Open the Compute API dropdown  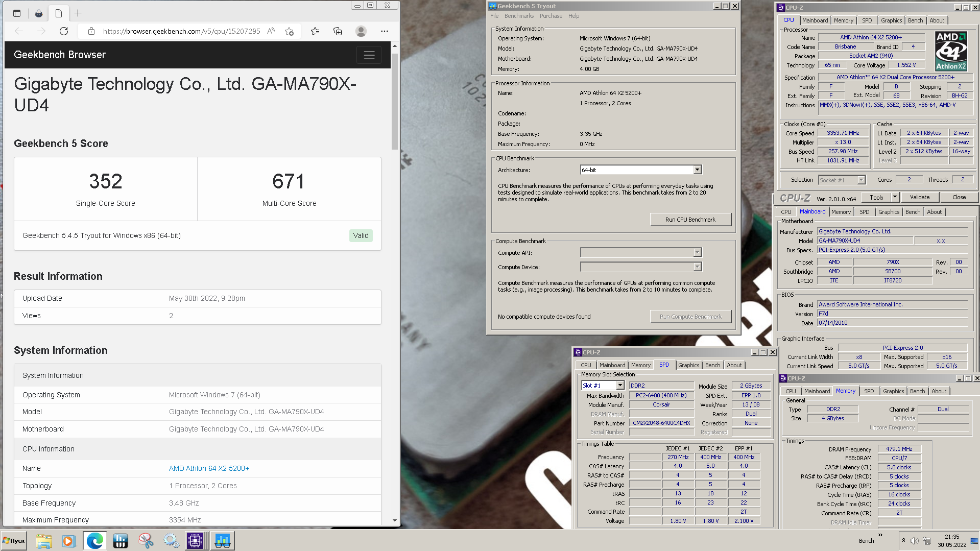[x=697, y=253]
